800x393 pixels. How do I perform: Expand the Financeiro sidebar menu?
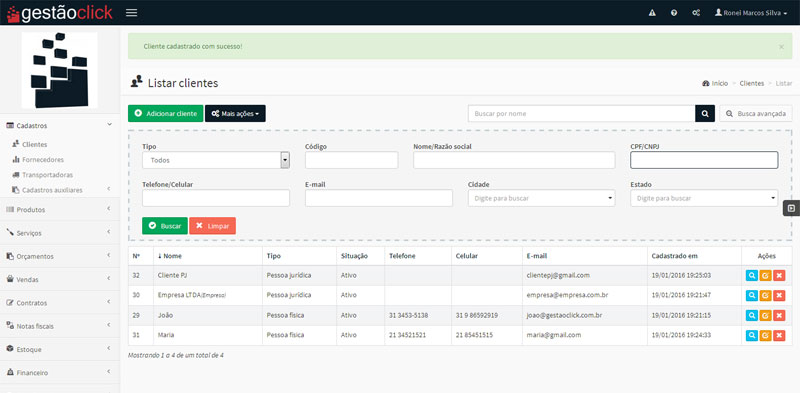(60, 373)
